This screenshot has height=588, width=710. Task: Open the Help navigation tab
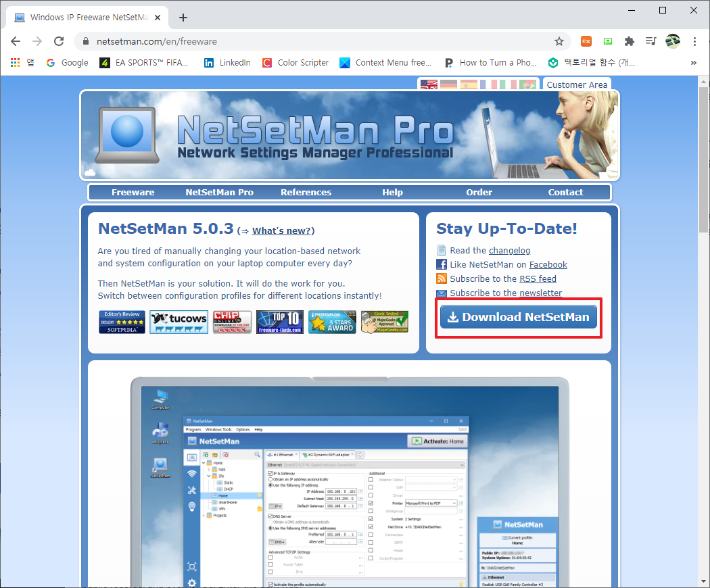click(393, 193)
